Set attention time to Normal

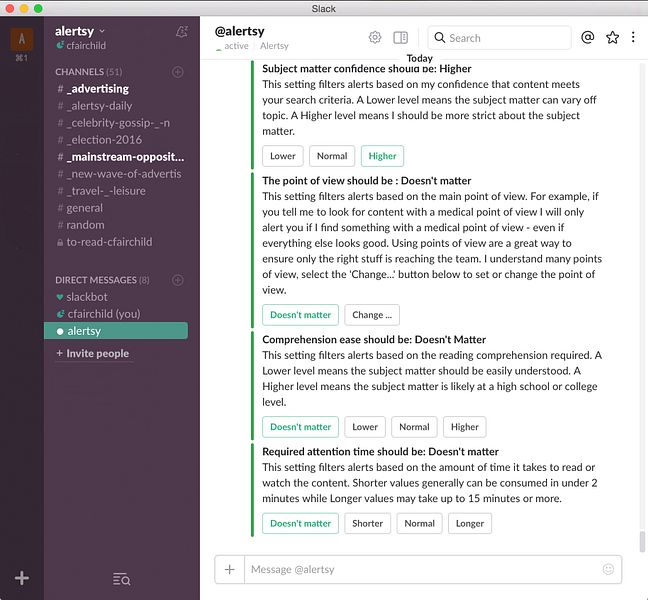tap(419, 524)
